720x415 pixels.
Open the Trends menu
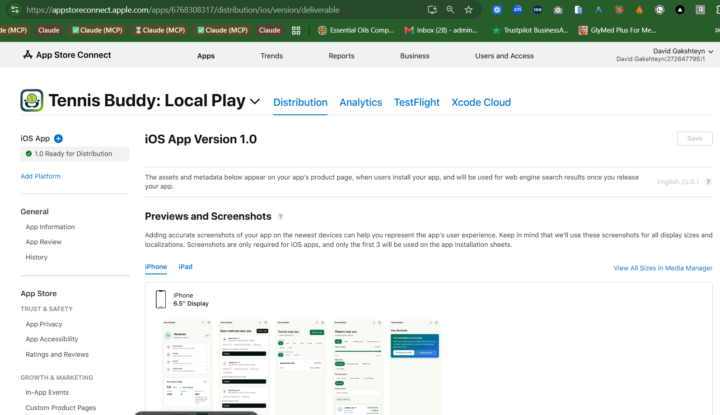coord(271,56)
